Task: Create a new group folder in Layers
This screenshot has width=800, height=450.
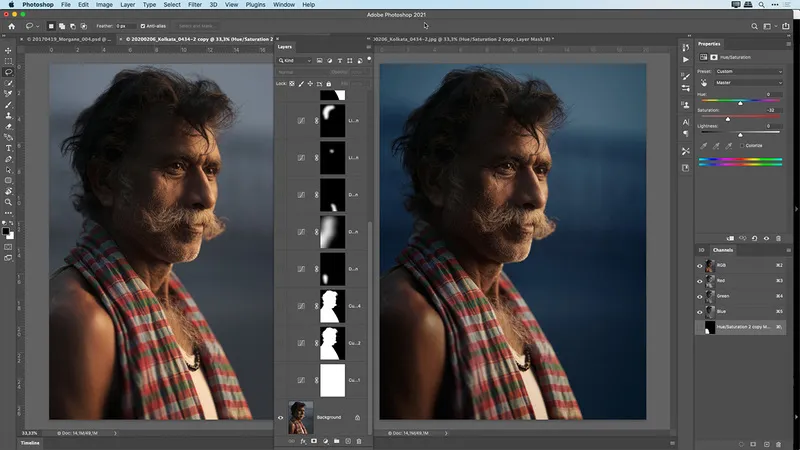Action: point(337,441)
